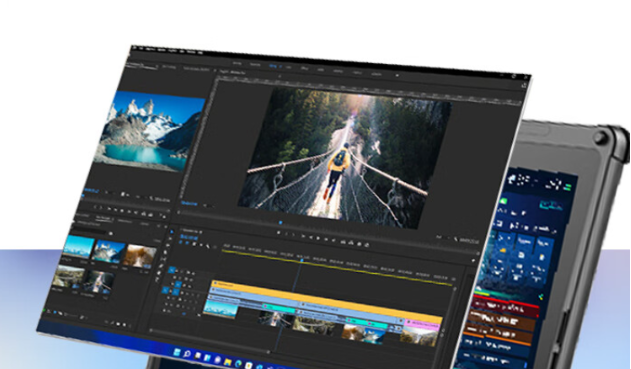Open the workspace overflow menu after the workspace tabs
Image resolution: width=631 pixels, height=369 pixels.
pyautogui.click(x=397, y=75)
